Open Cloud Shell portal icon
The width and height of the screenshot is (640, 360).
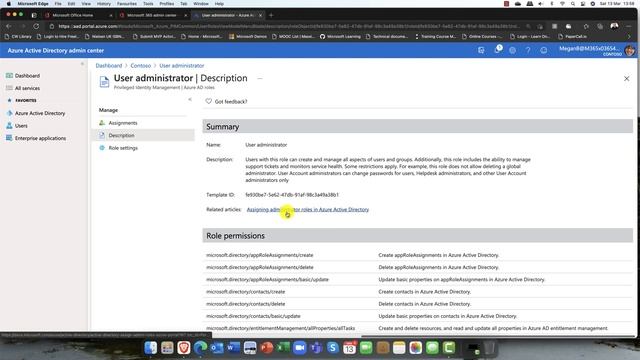click(x=481, y=50)
